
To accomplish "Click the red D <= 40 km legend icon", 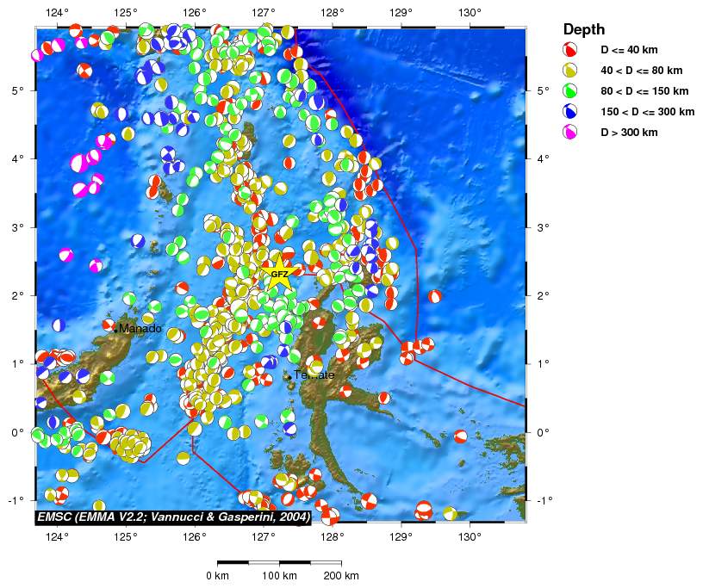I will point(569,50).
